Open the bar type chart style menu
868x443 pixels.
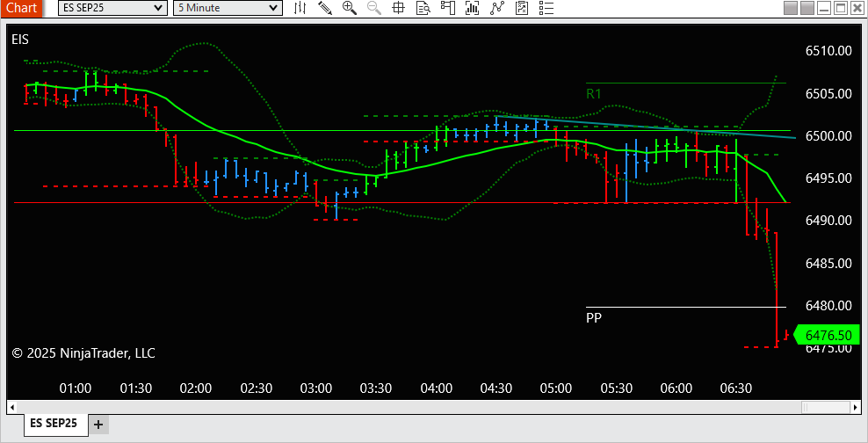300,8
